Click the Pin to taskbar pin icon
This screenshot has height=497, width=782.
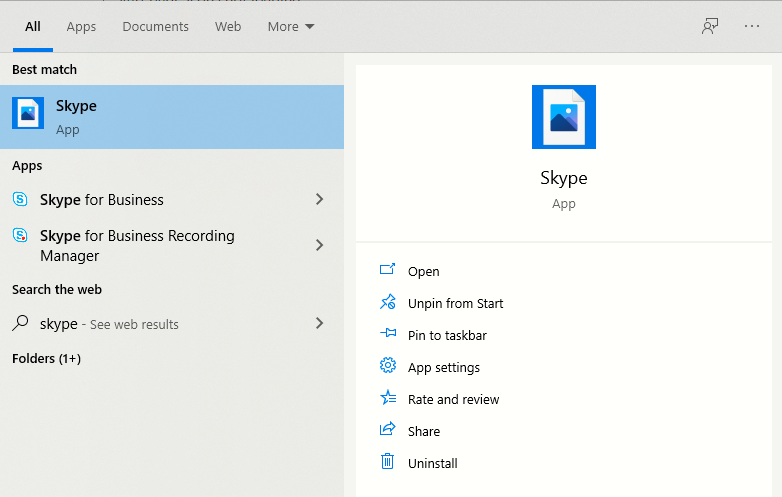pyautogui.click(x=388, y=333)
